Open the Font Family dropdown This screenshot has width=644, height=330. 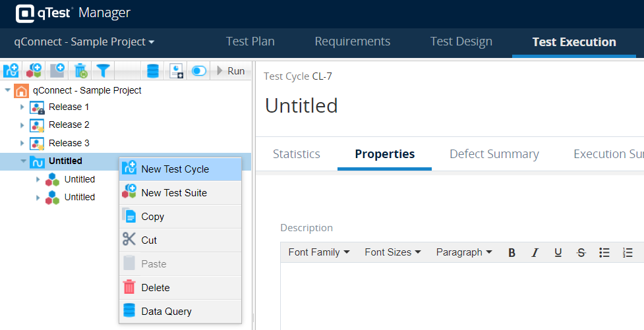[x=319, y=252]
